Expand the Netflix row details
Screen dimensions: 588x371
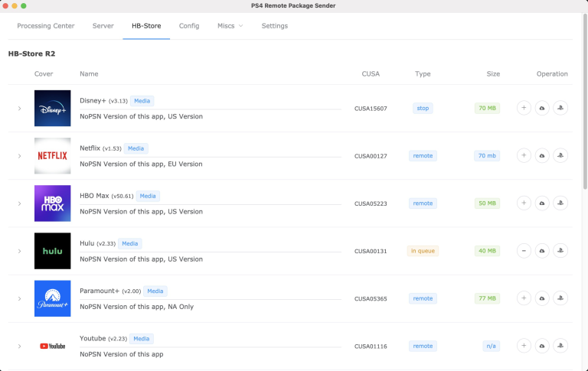point(19,156)
